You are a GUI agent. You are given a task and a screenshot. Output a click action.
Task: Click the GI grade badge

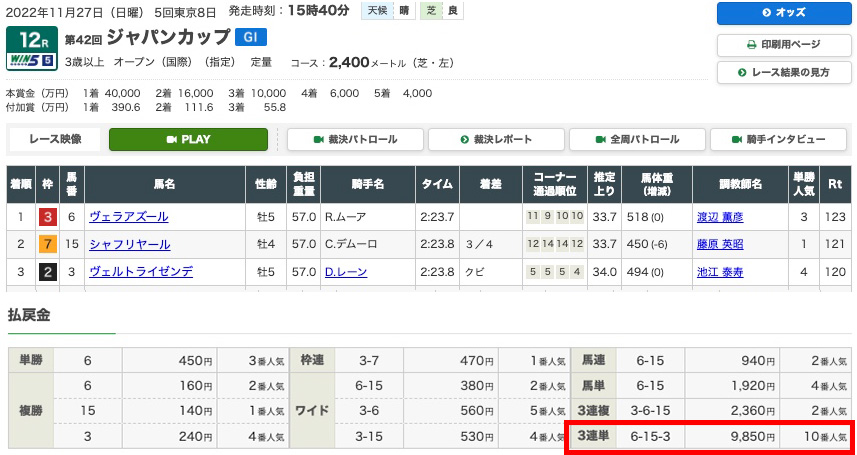click(x=251, y=37)
